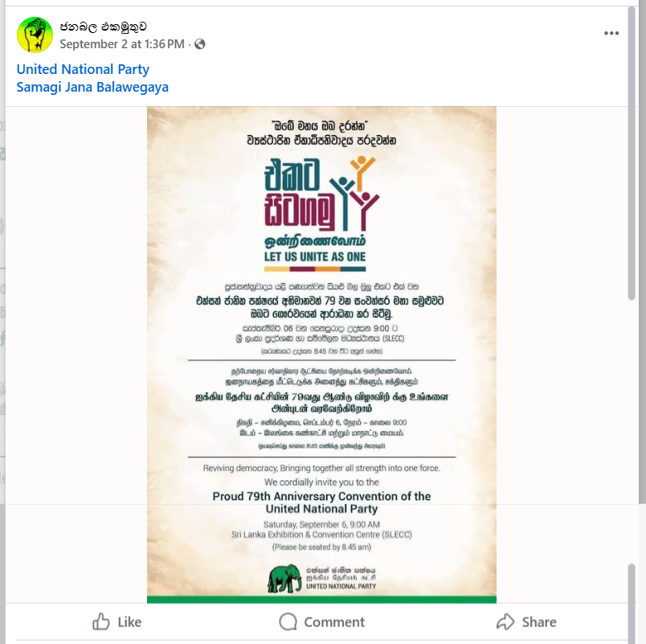The width and height of the screenshot is (646, 644).
Task: Open the invitation poster image
Action: click(x=321, y=355)
